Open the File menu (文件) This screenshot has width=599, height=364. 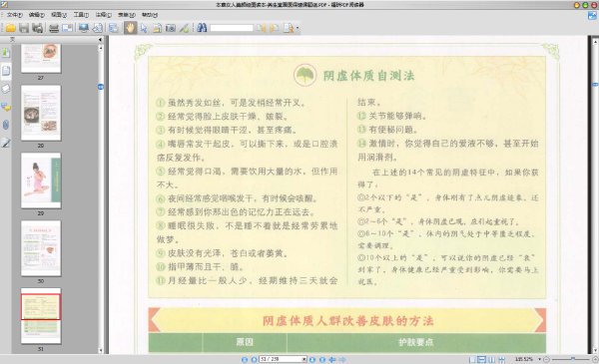tap(14, 15)
